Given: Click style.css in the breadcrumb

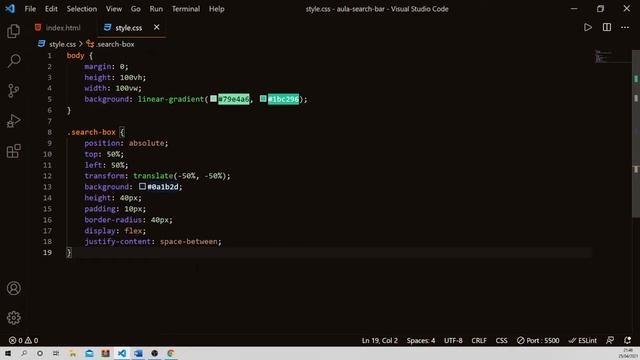Looking at the screenshot, I should click(x=62, y=44).
